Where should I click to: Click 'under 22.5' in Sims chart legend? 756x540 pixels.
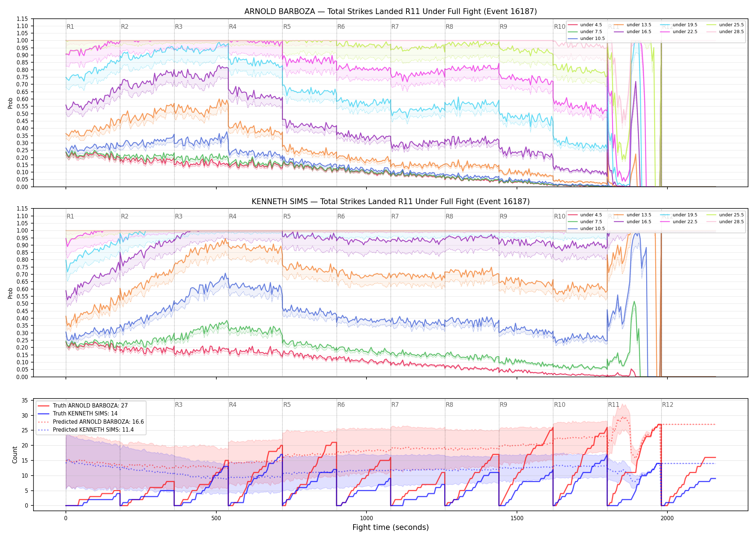click(x=685, y=222)
